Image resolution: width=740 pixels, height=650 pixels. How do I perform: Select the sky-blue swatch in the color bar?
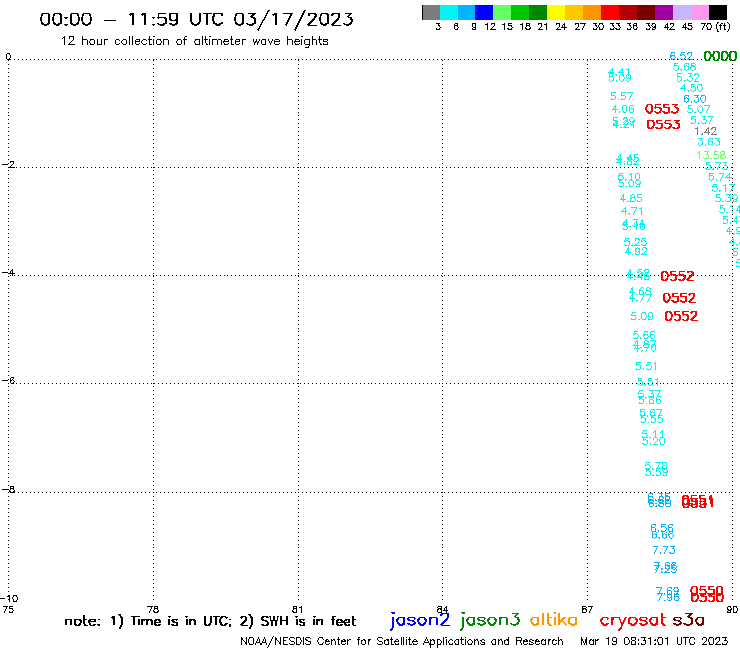click(467, 12)
